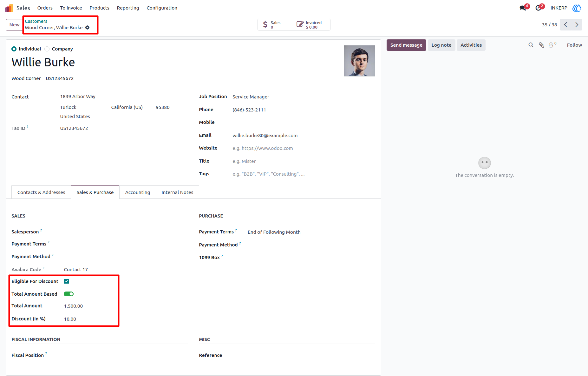Click Willie Burke's profile photo

359,61
